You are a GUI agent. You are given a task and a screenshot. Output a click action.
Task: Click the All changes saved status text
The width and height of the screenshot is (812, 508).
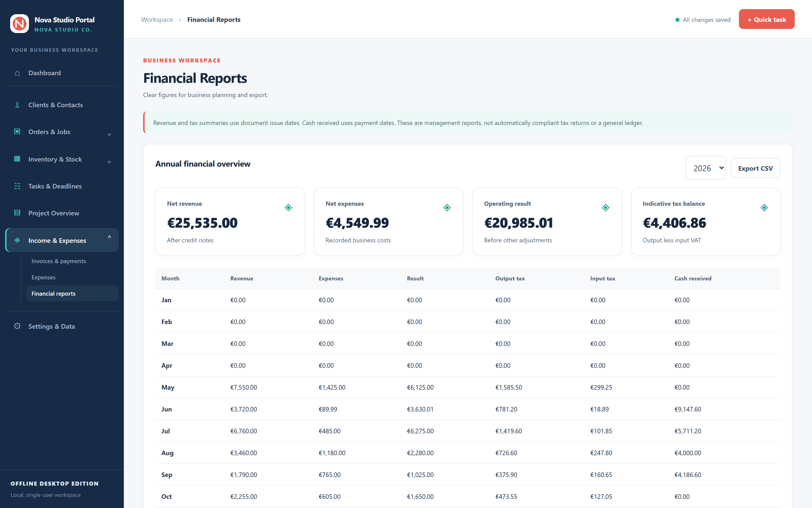coord(707,20)
